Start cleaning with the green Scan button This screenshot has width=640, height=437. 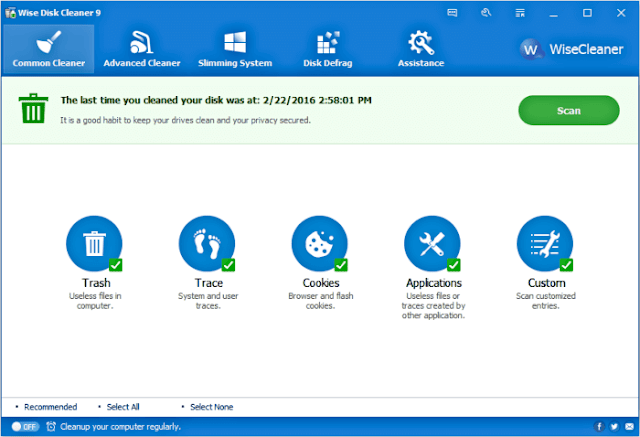click(x=569, y=111)
